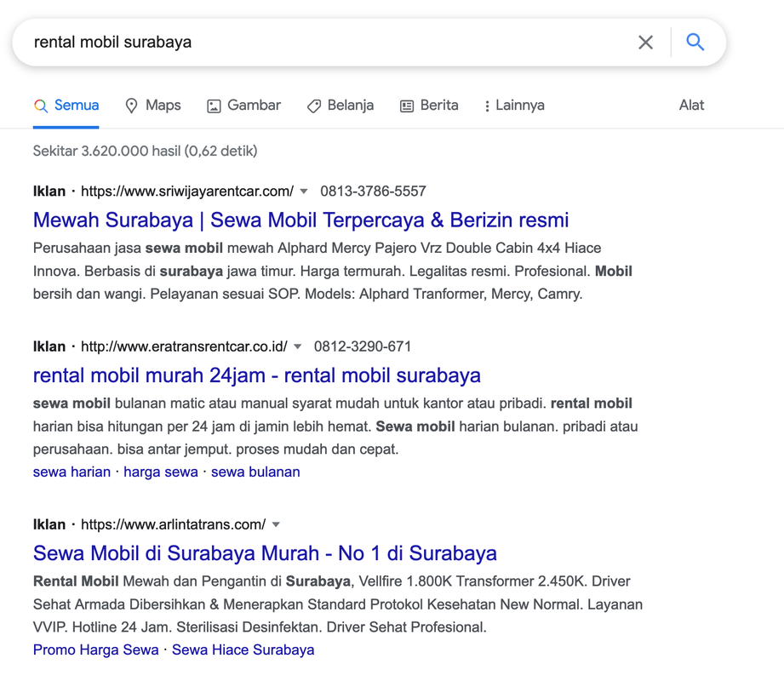Clear the search box with X icon
Image resolution: width=784 pixels, height=681 pixels.
point(645,42)
